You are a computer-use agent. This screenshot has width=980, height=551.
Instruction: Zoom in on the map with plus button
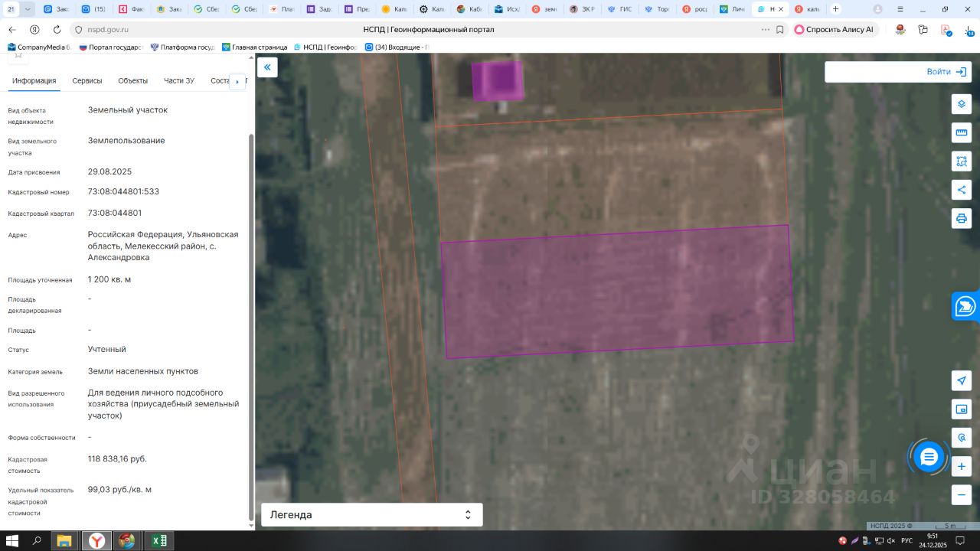(x=962, y=466)
